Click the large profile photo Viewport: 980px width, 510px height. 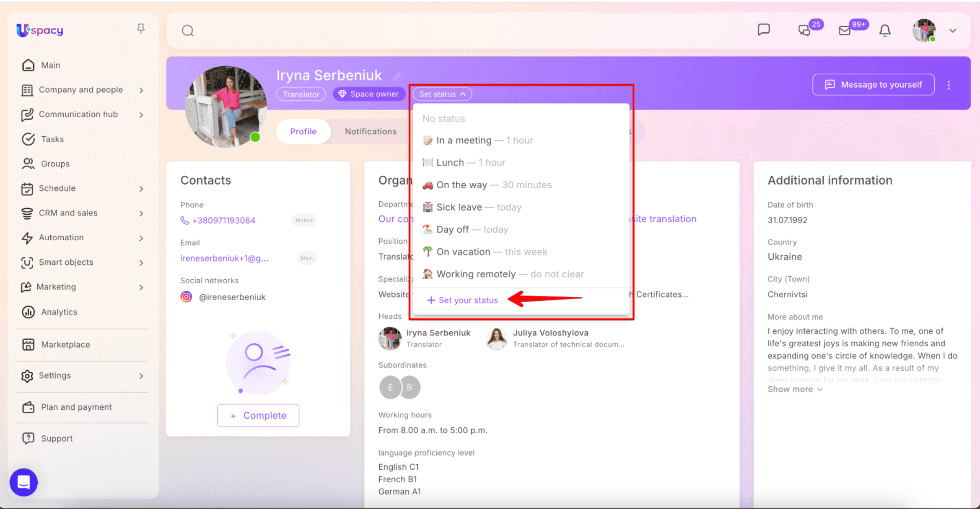[x=226, y=107]
